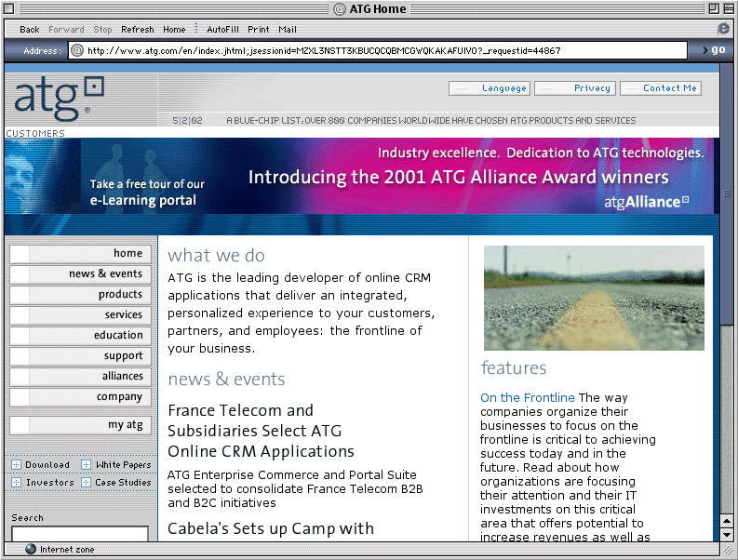Click the address bar URL field

pos(378,50)
